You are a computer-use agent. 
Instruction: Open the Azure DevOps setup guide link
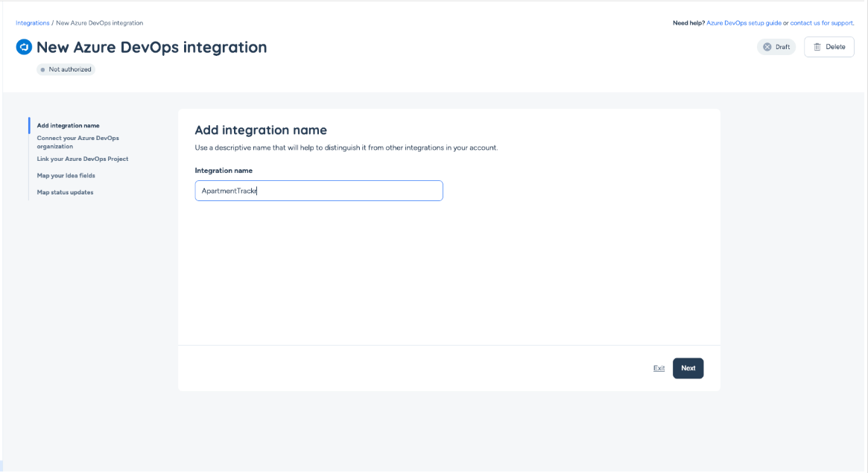pyautogui.click(x=744, y=23)
